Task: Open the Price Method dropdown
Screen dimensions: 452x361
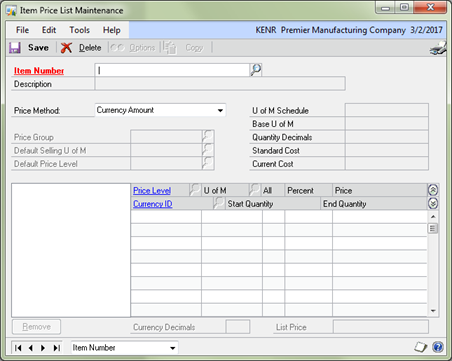Action: (220, 110)
